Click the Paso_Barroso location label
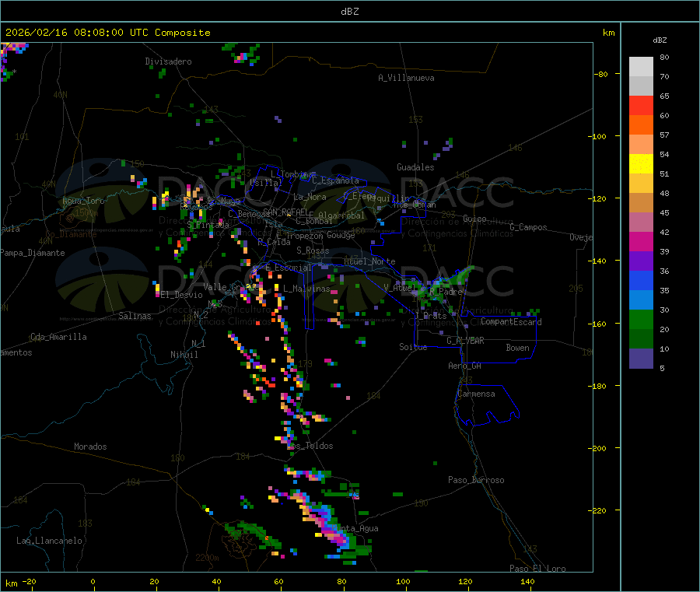The width and height of the screenshot is (700, 592). (x=476, y=480)
